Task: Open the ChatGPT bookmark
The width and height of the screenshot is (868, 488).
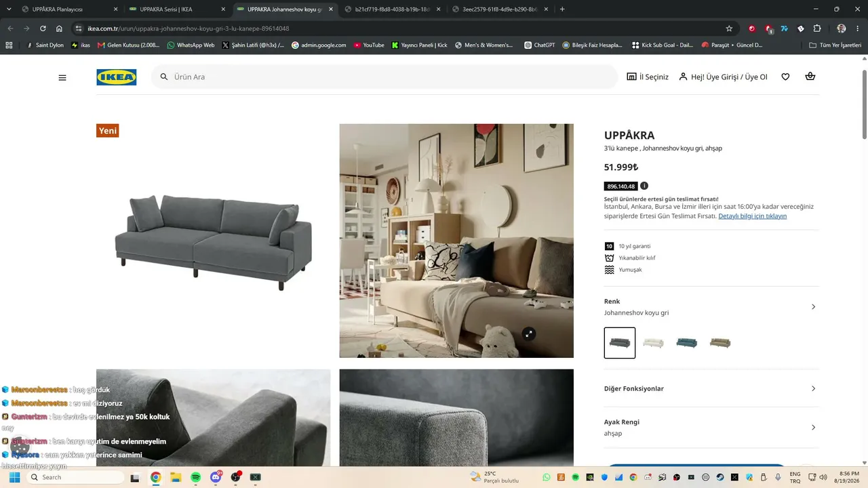Action: click(539, 45)
